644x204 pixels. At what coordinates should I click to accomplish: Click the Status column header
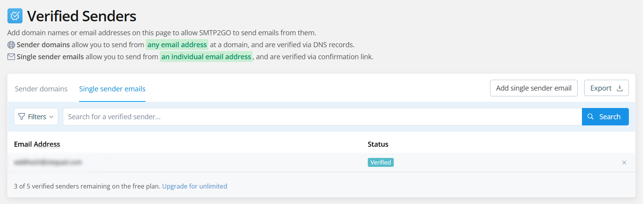point(378,144)
